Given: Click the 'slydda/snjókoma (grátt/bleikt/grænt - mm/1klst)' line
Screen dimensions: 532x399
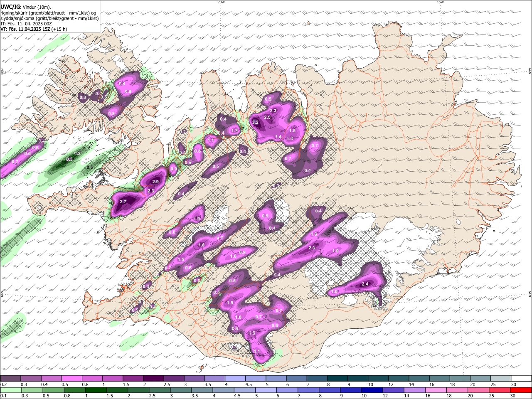Looking at the screenshot, I should pyautogui.click(x=49, y=18).
